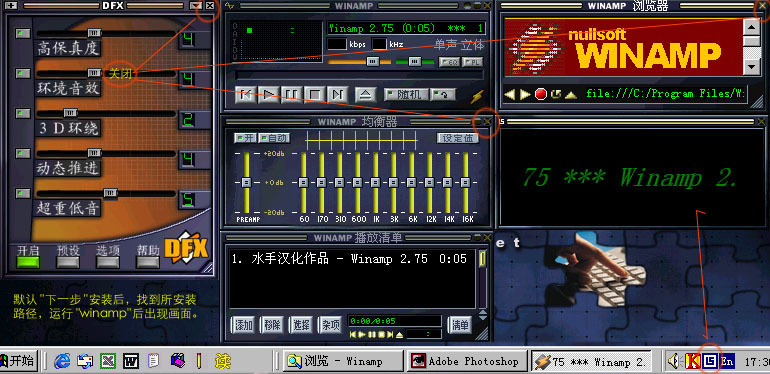Toggle the equalizer 开 on button
Viewport: 770px width, 374px height.
(x=245, y=138)
